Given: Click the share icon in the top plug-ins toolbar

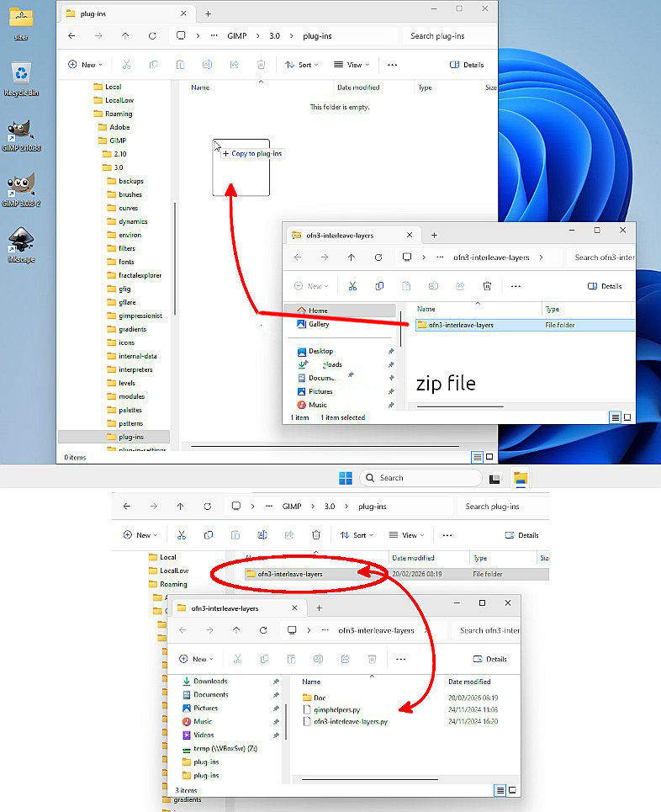Looking at the screenshot, I should point(235,65).
